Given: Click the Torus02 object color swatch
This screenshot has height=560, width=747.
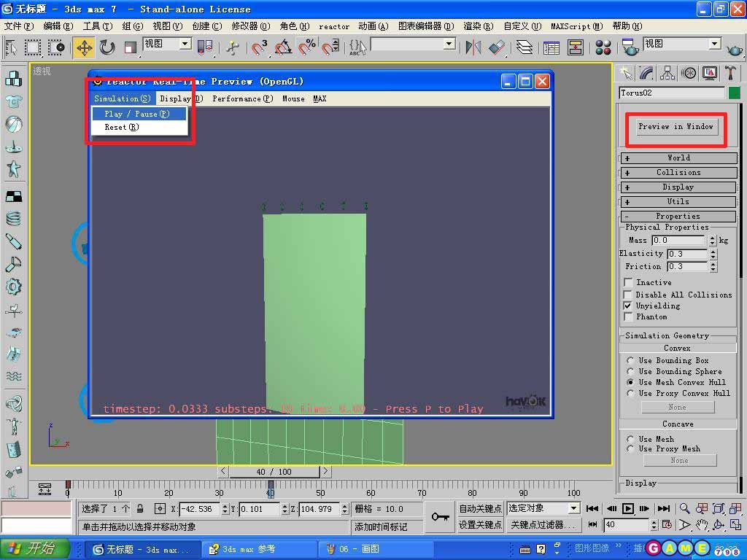Looking at the screenshot, I should [734, 93].
